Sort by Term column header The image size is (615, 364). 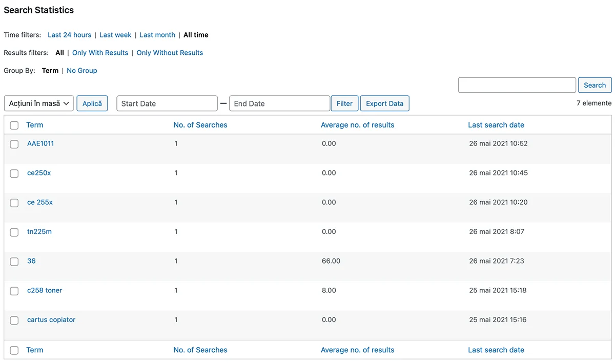(35, 125)
